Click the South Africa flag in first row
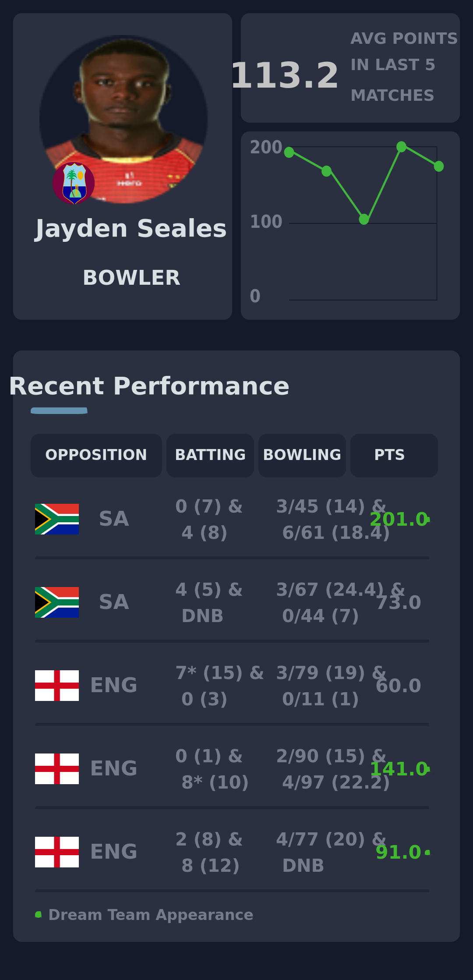The height and width of the screenshot is (980, 473). [x=57, y=519]
